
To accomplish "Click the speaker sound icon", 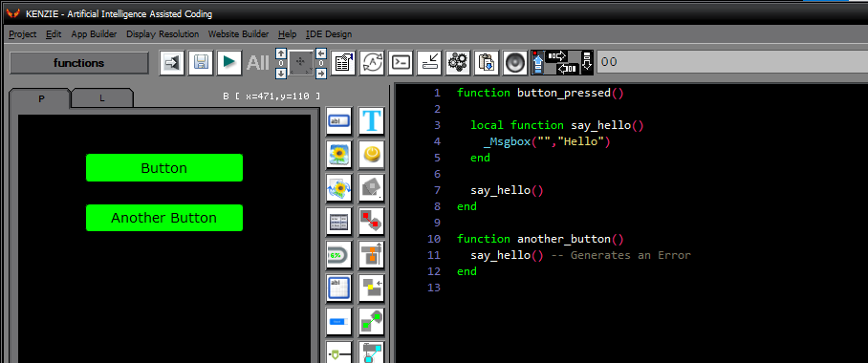I will click(x=515, y=62).
